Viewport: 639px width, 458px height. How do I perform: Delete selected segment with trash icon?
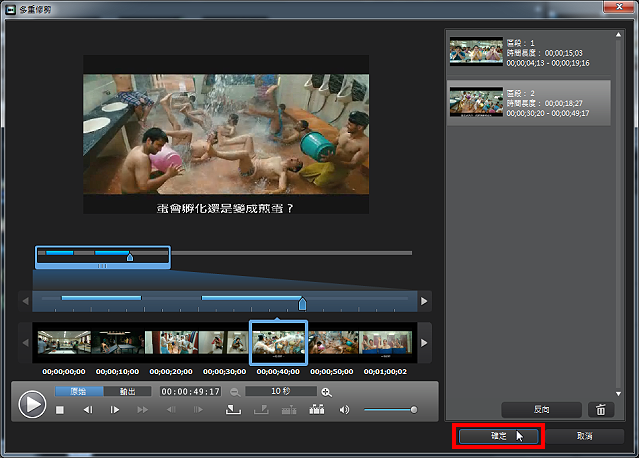(x=601, y=410)
